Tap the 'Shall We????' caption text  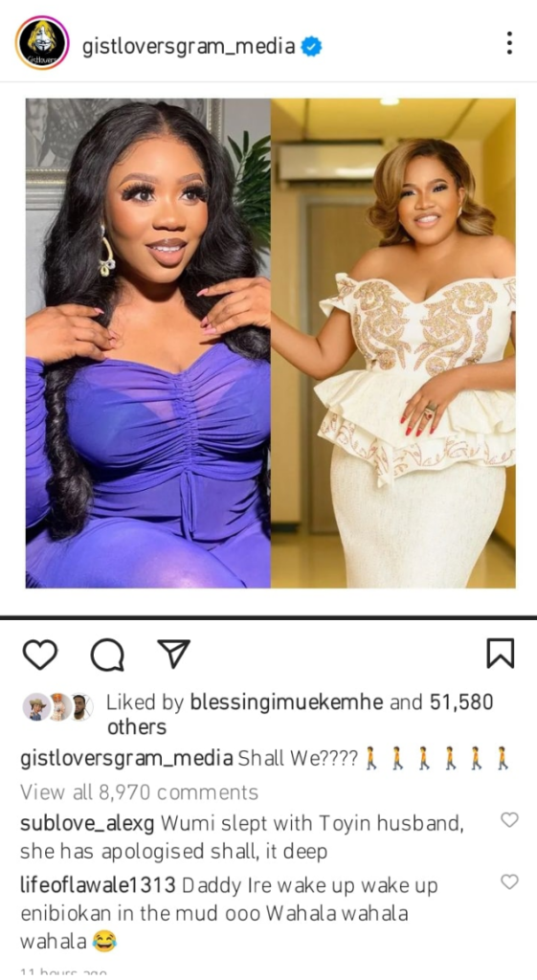tap(299, 759)
